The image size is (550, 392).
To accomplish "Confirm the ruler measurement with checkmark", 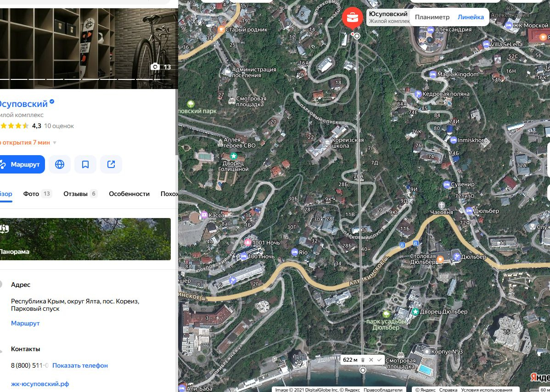I will point(379,360).
